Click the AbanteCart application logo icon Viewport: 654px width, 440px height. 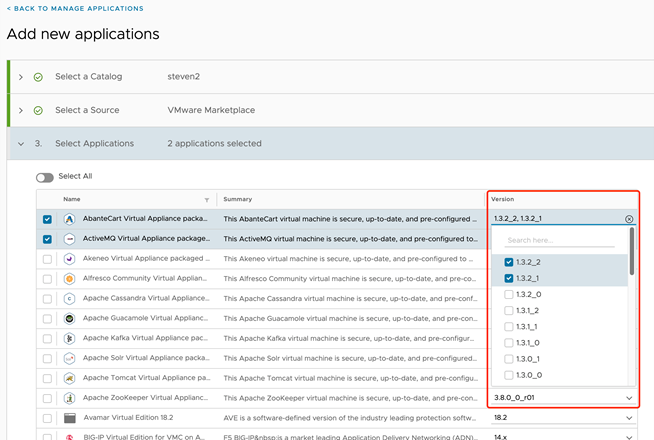coord(70,219)
